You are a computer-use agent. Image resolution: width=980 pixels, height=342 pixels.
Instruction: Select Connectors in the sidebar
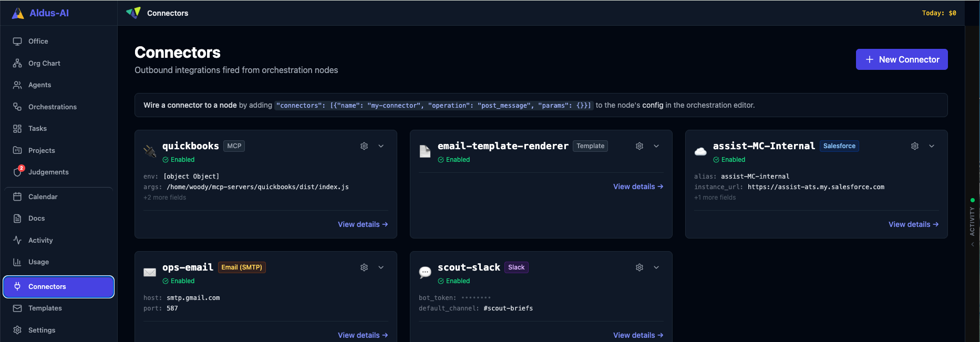(x=58, y=286)
